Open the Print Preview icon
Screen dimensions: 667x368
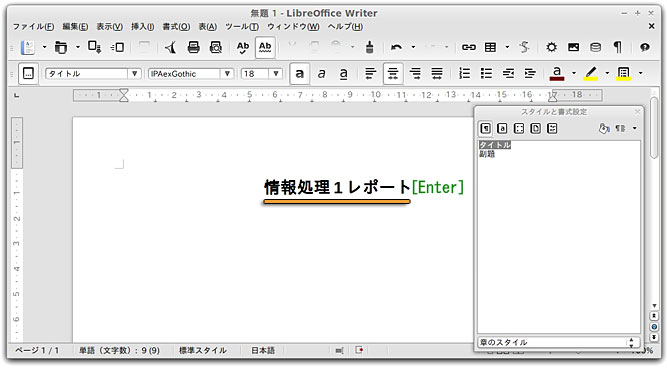[x=216, y=47]
